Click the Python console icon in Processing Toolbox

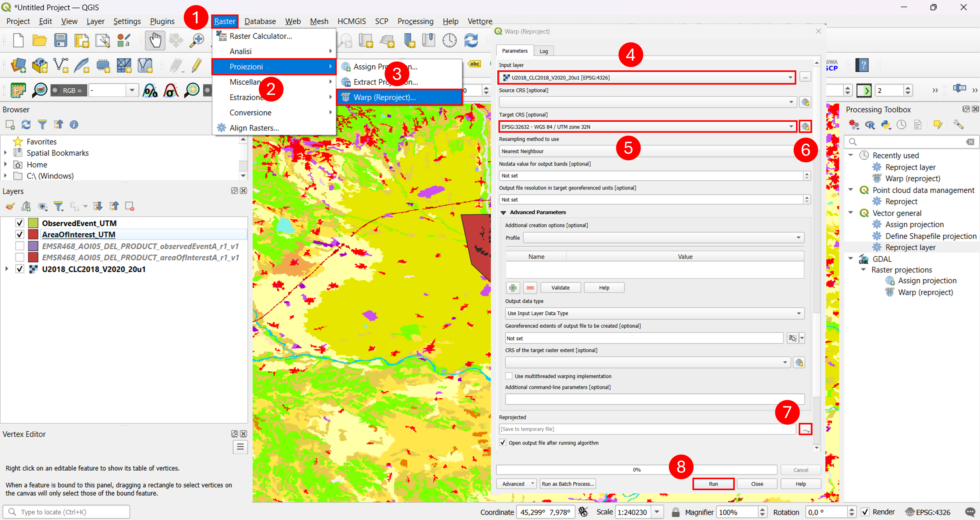tap(886, 125)
